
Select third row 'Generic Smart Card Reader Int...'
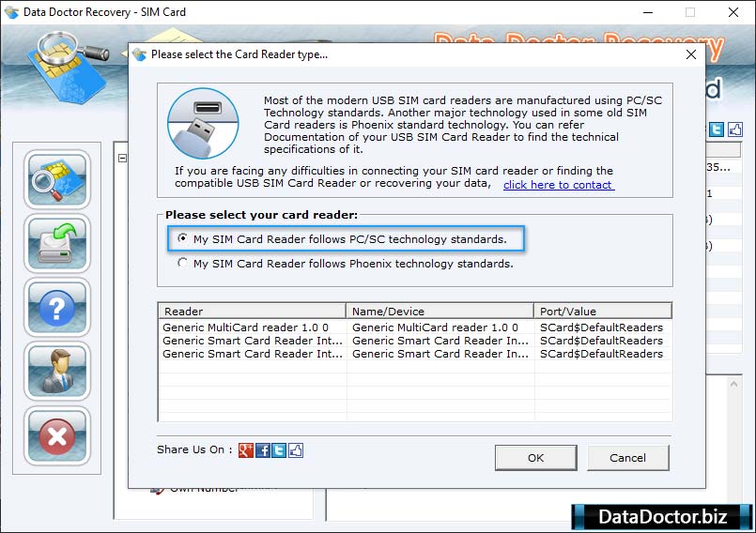[253, 354]
